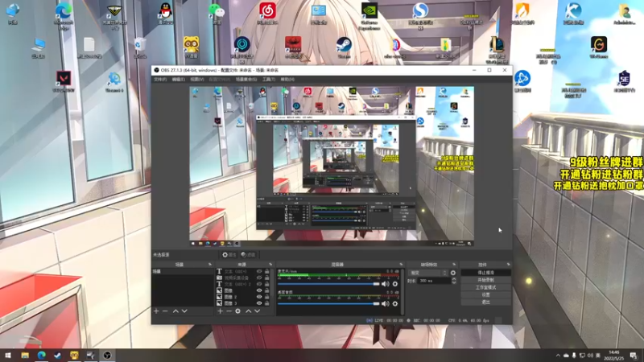Toggle the lock on the 视频采集设备 source
The width and height of the screenshot is (644, 362).
[x=267, y=278]
